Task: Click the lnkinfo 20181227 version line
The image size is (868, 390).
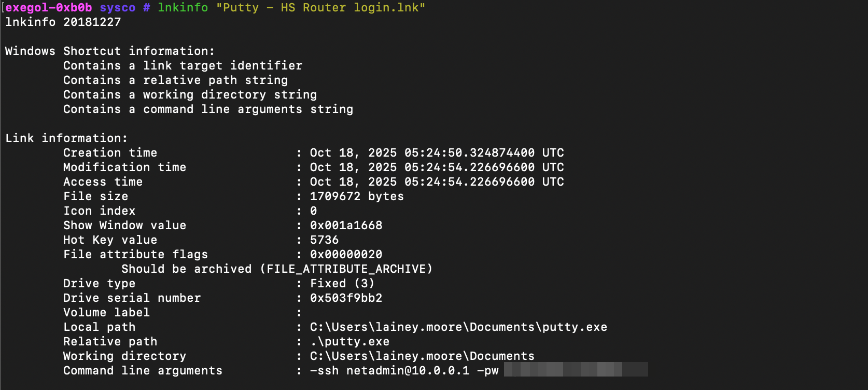Action: pos(63,22)
